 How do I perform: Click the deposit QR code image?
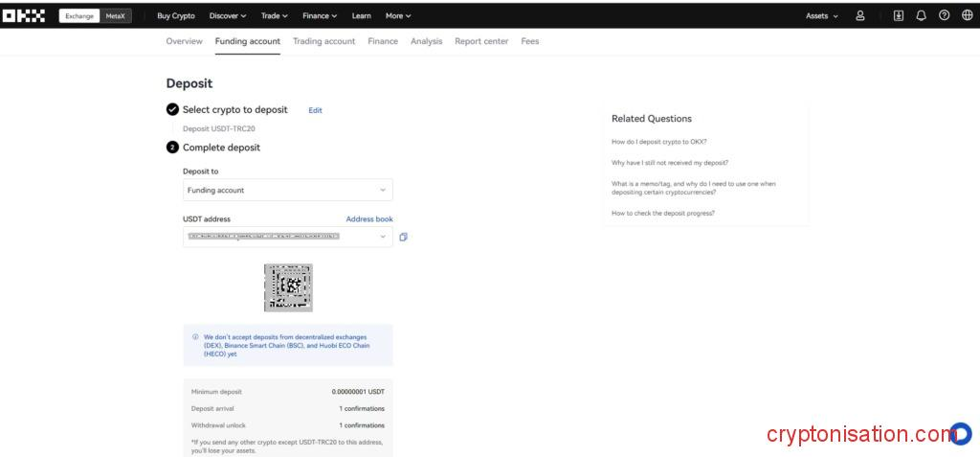coord(288,287)
